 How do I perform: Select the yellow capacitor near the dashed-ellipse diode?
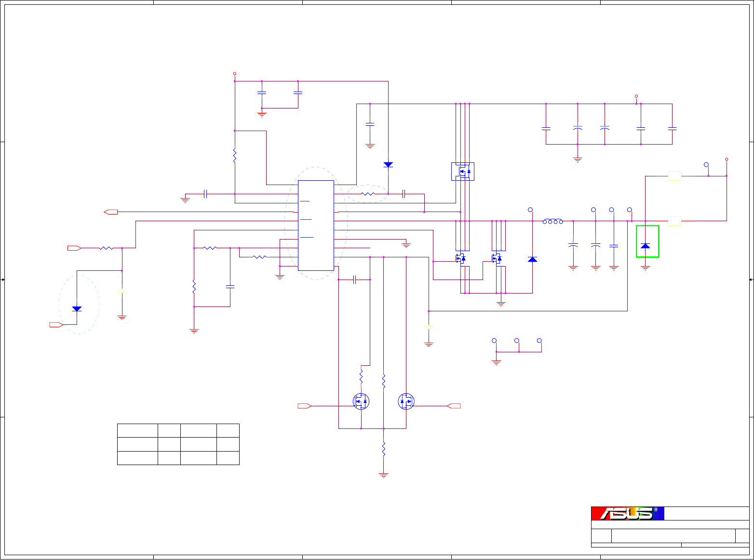tap(122, 292)
